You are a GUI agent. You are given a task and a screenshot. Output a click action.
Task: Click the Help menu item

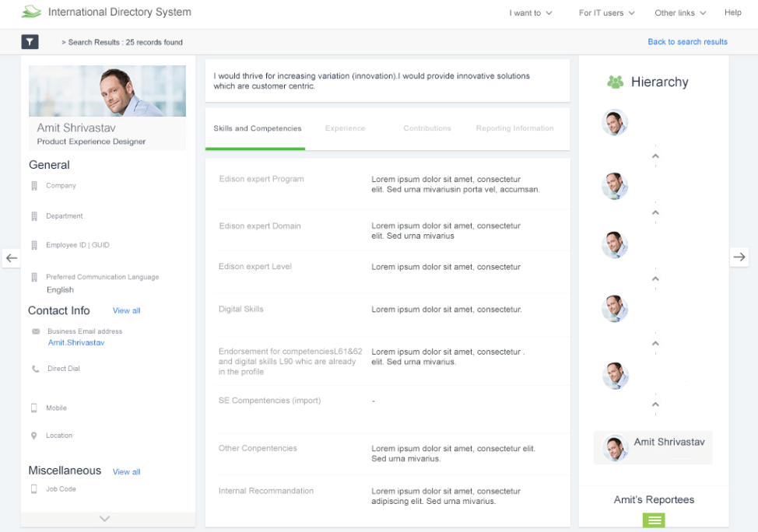click(x=733, y=12)
